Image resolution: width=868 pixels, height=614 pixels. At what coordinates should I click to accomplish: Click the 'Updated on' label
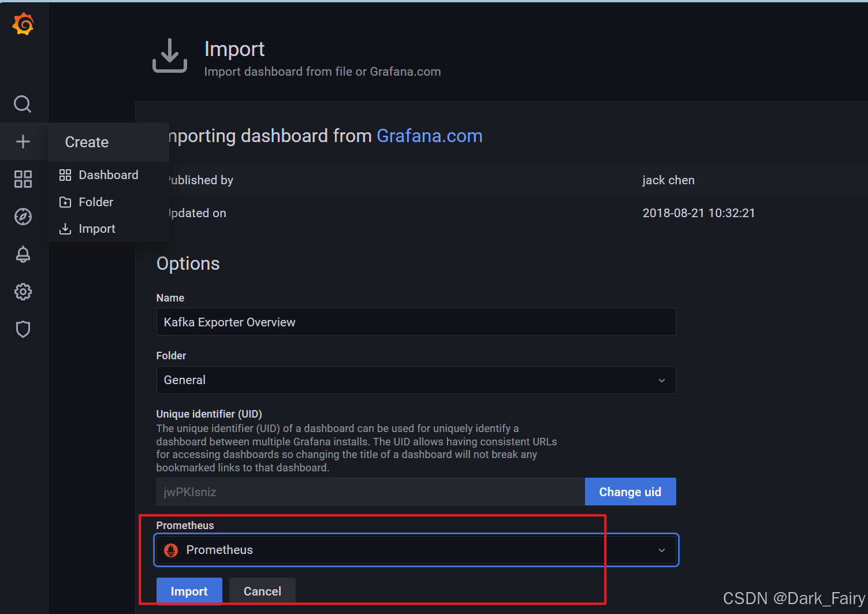[x=196, y=213]
